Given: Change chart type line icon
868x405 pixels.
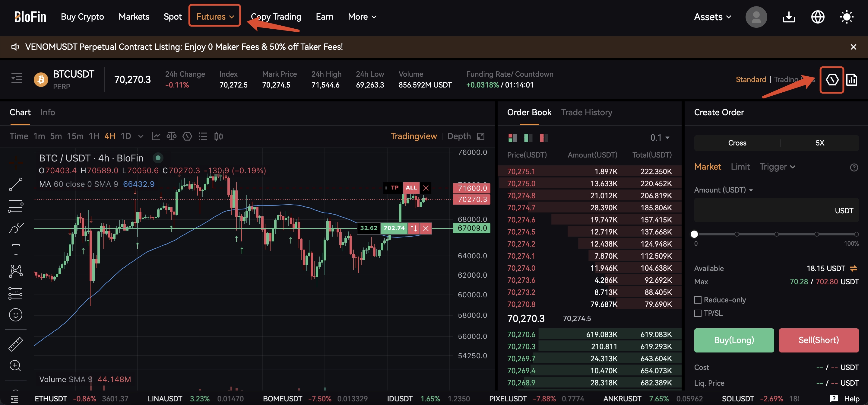Looking at the screenshot, I should pos(156,136).
